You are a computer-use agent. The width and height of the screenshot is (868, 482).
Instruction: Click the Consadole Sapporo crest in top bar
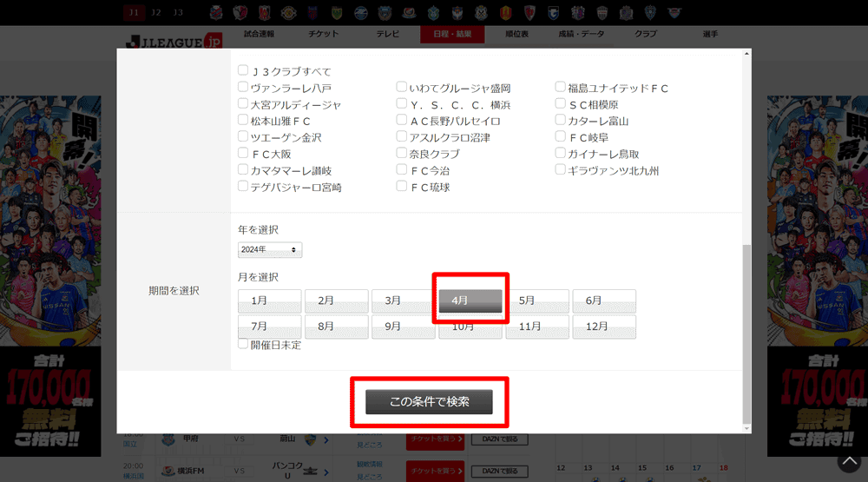[x=217, y=12]
